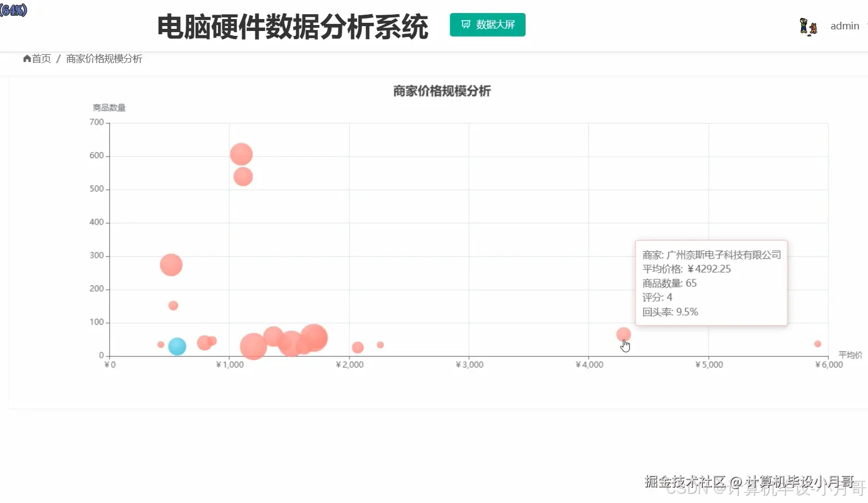Select 商家价格规模分析 breadcrumb item
Image resolution: width=868 pixels, height=503 pixels.
coord(104,59)
